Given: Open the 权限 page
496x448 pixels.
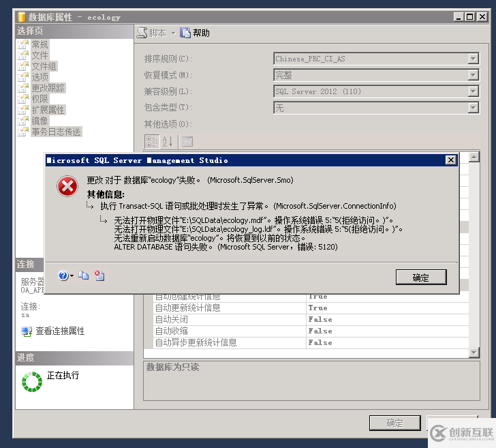Looking at the screenshot, I should click(x=40, y=99).
